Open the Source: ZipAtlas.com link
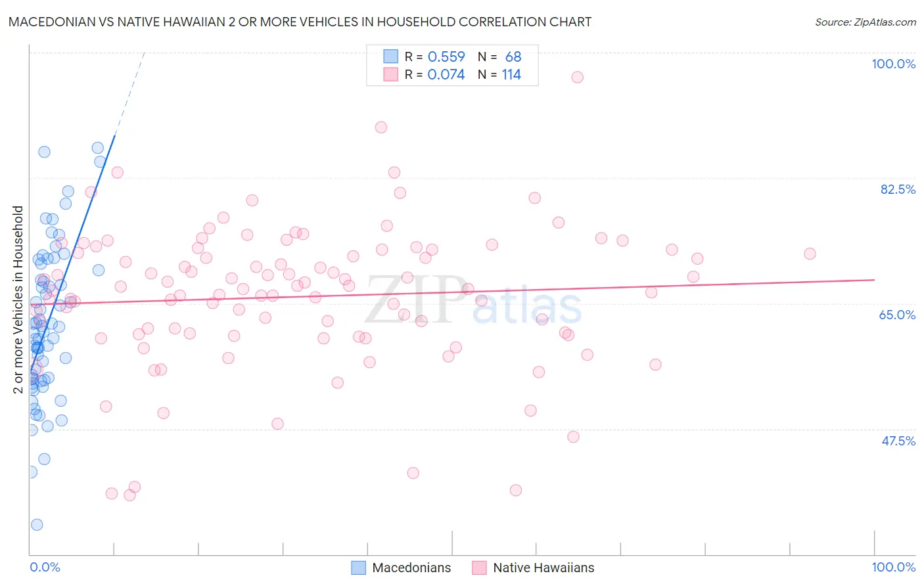924x586 pixels. (866, 22)
